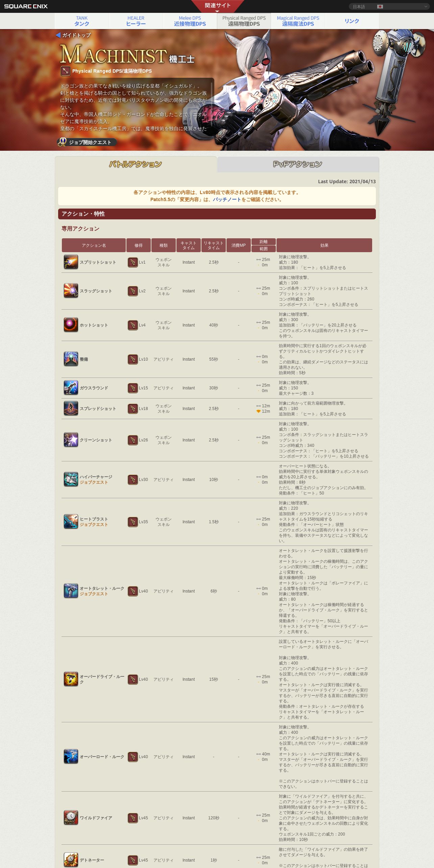Click the ガウスラウンド action icon

tap(71, 388)
